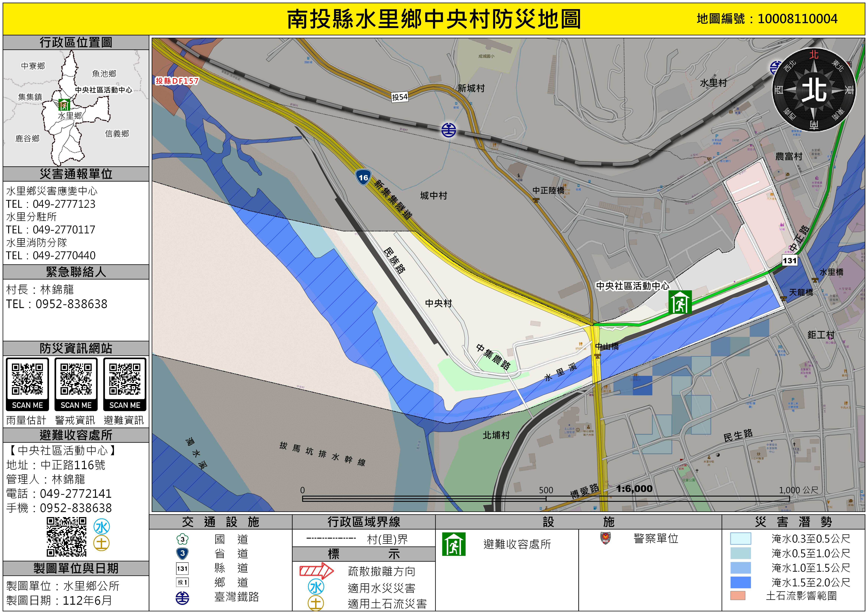Click the national highway 3 flower icon in legend
Screen dimensions: 868x614
[182, 539]
